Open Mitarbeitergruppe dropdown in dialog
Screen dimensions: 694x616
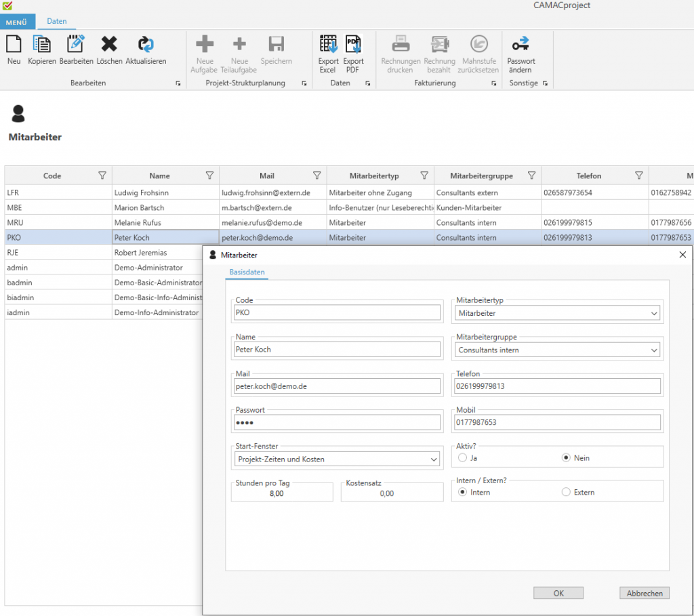[x=558, y=350]
